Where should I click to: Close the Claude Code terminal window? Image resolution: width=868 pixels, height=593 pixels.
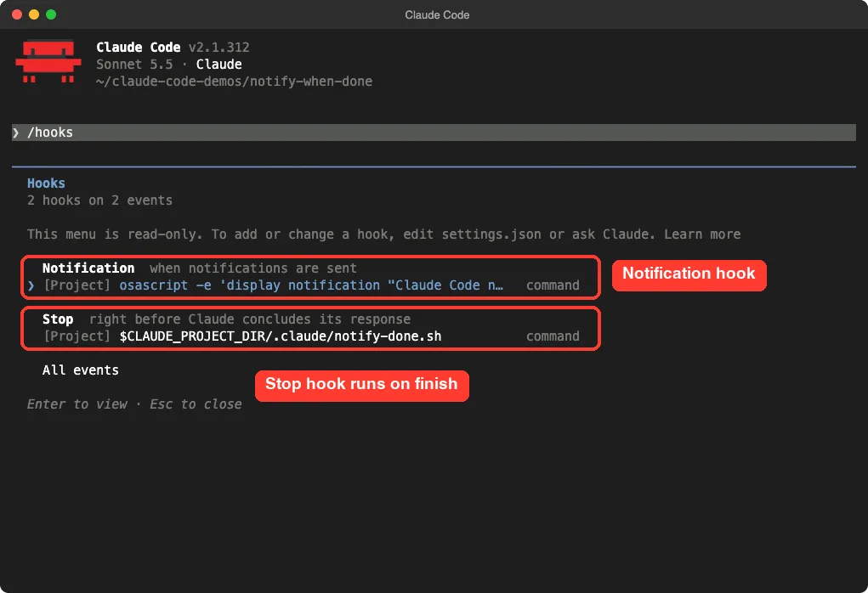17,14
